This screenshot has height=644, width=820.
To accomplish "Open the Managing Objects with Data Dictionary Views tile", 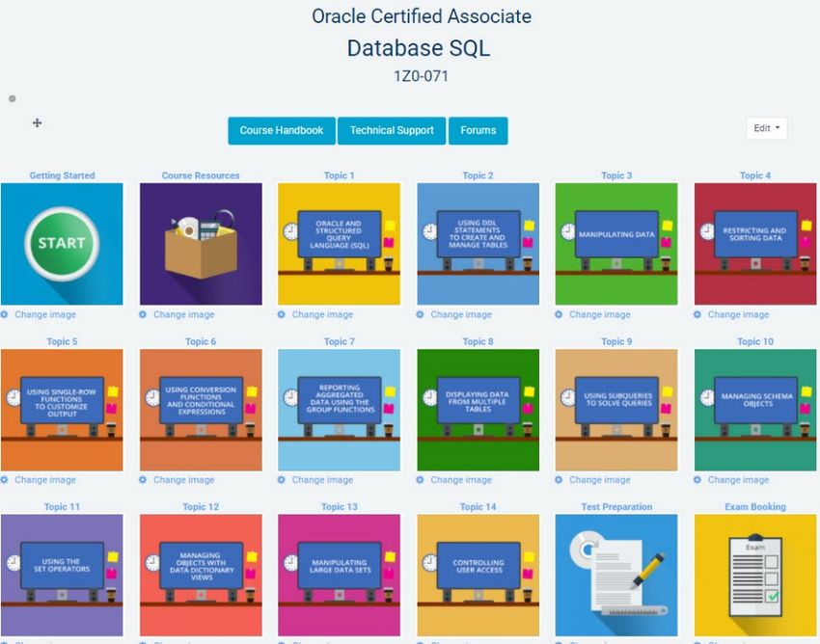I will tap(201, 575).
